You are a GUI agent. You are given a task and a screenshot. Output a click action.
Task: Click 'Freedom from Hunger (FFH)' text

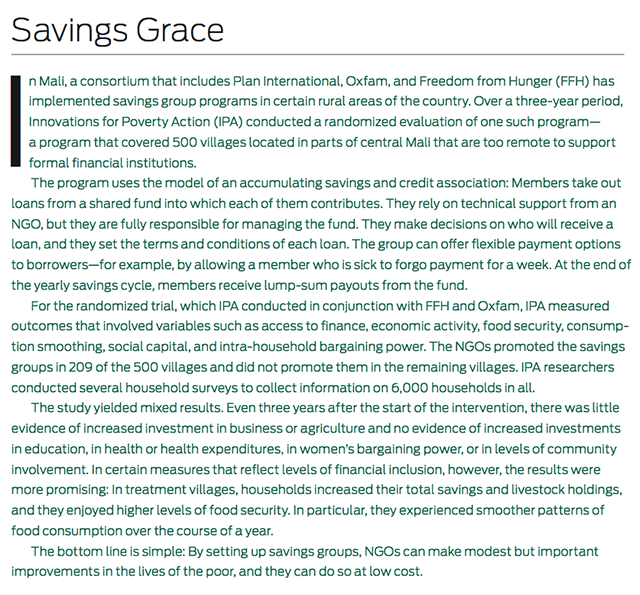tap(504, 81)
